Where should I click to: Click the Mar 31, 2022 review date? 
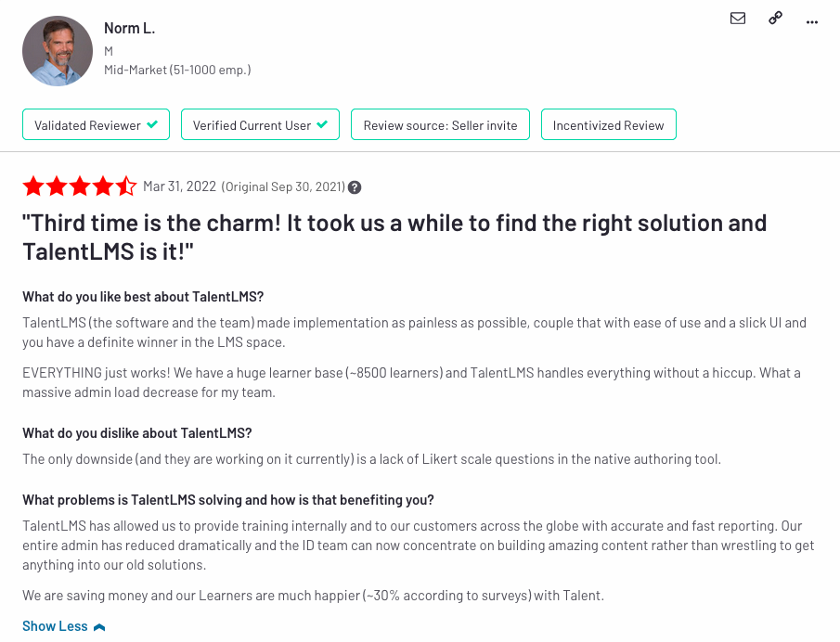(179, 186)
